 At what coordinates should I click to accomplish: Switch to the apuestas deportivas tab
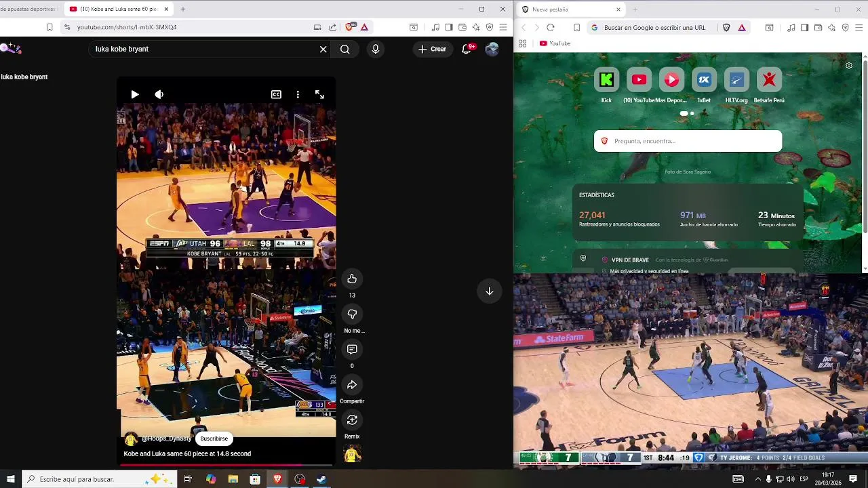(28, 9)
